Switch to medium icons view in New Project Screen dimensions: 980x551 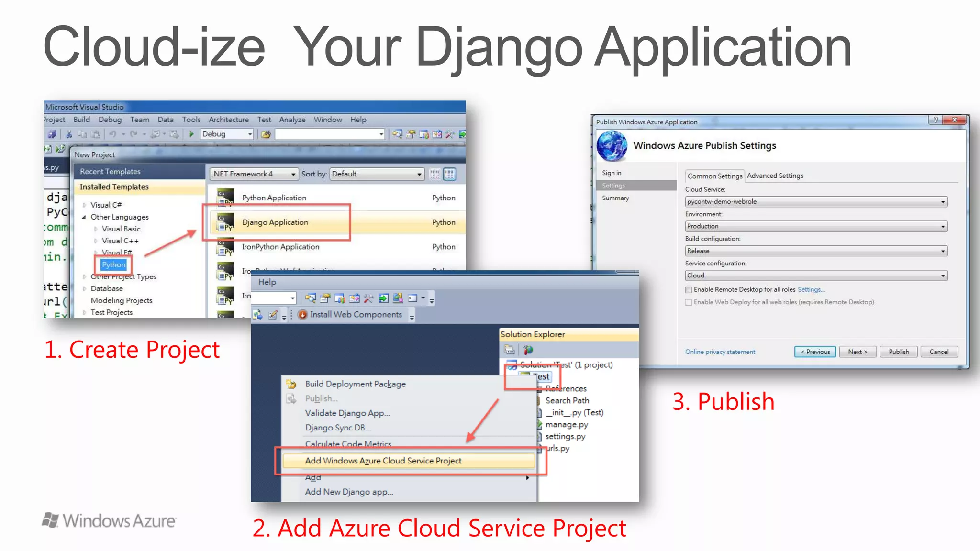click(x=449, y=174)
